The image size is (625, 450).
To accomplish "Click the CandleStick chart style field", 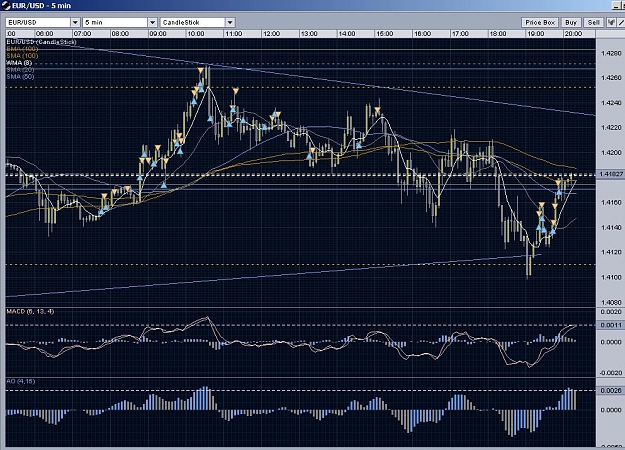I will pos(193,22).
